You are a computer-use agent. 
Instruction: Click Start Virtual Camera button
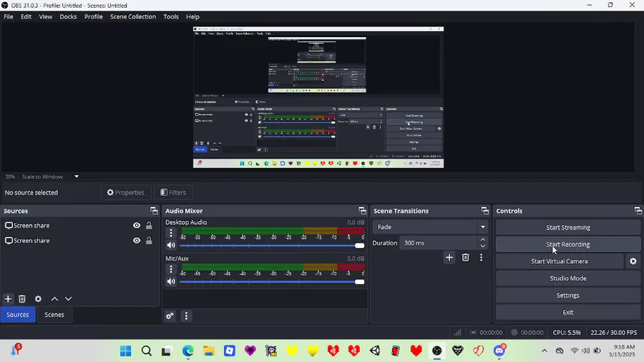pos(560,261)
